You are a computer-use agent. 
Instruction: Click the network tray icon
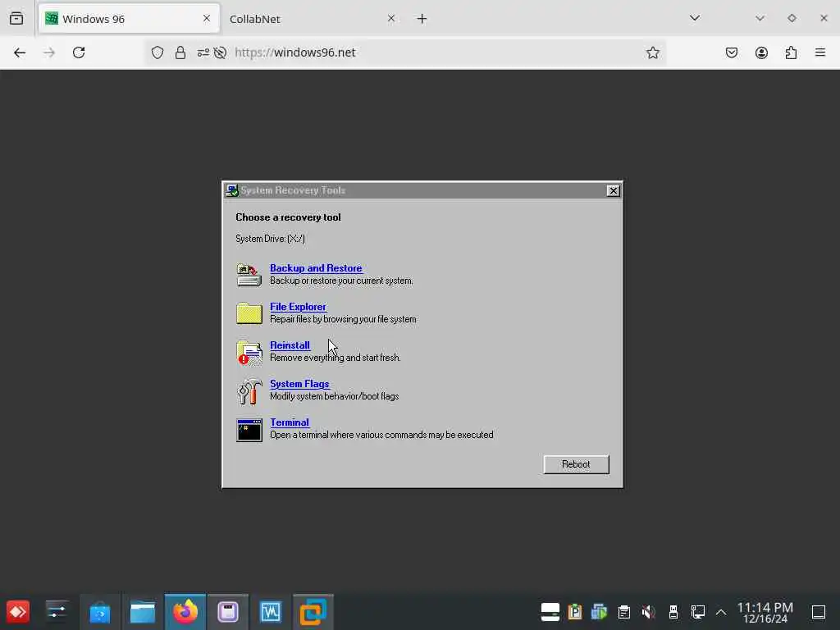click(x=697, y=612)
